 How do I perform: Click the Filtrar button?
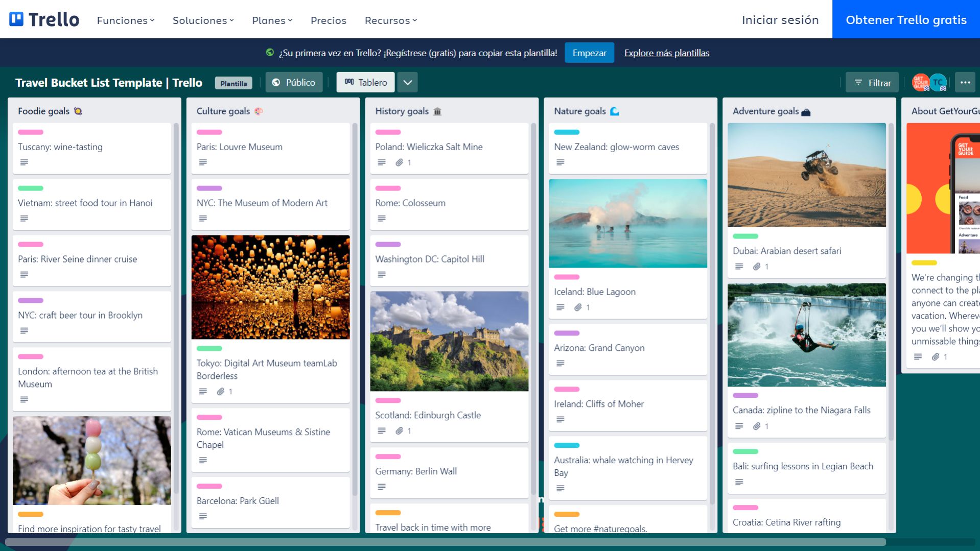[872, 82]
